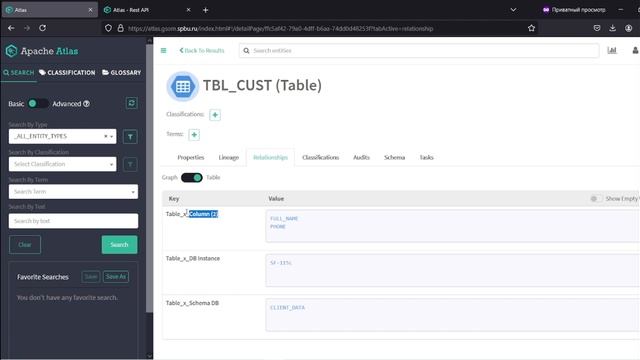Open the PHONE column link
Image resolution: width=640 pixels, height=360 pixels.
pos(278,227)
